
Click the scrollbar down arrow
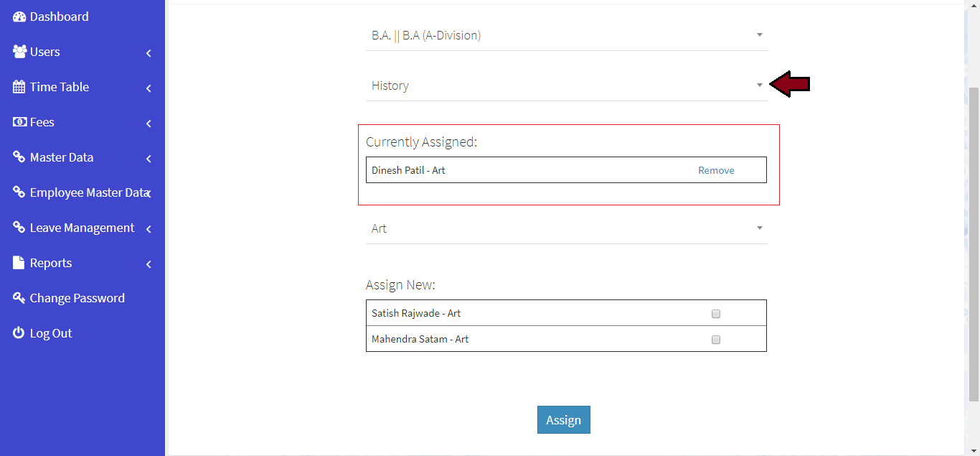click(974, 450)
